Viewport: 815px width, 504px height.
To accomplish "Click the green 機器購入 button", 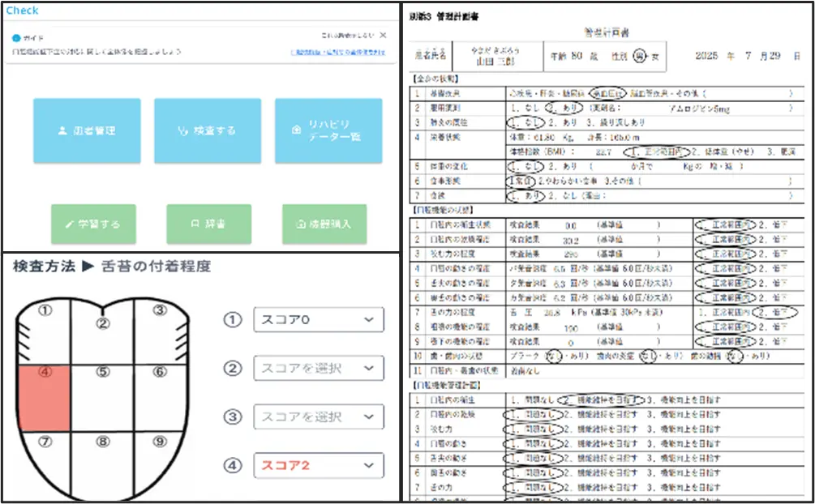I will click(324, 224).
